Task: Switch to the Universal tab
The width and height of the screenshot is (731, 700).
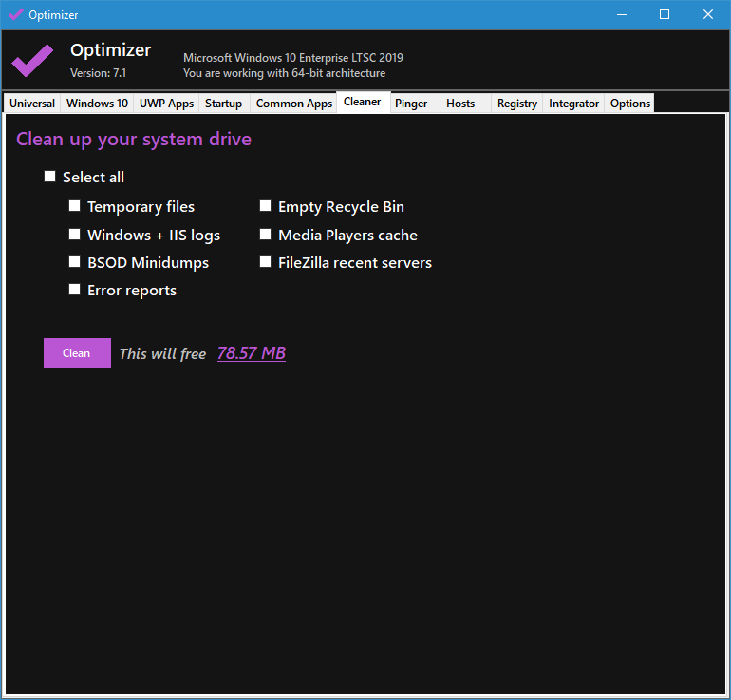Action: point(32,104)
